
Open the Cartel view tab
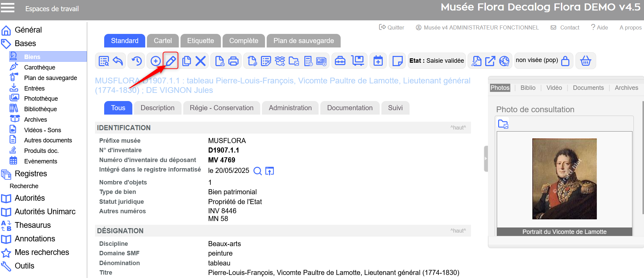pyautogui.click(x=163, y=41)
